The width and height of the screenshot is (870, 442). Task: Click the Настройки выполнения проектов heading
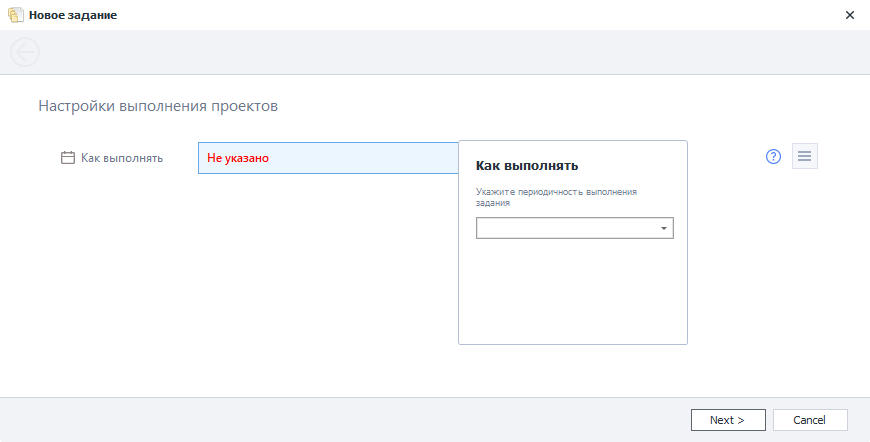[x=157, y=105]
